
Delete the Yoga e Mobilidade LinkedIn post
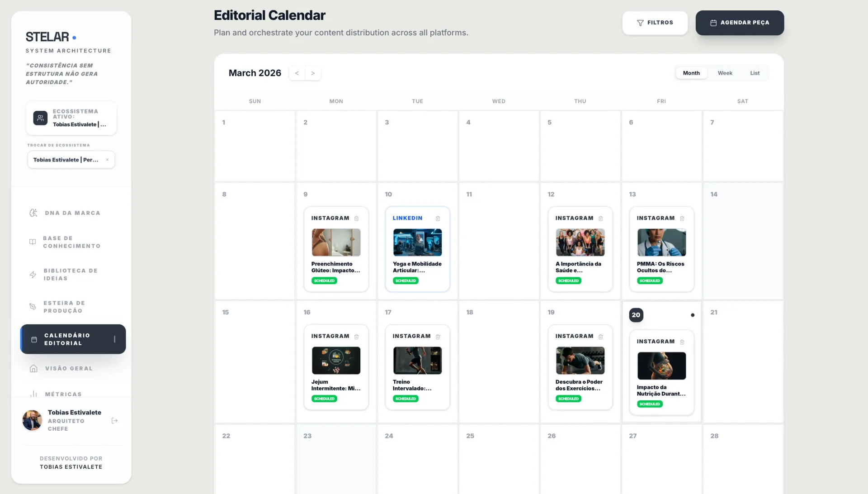pyautogui.click(x=438, y=218)
